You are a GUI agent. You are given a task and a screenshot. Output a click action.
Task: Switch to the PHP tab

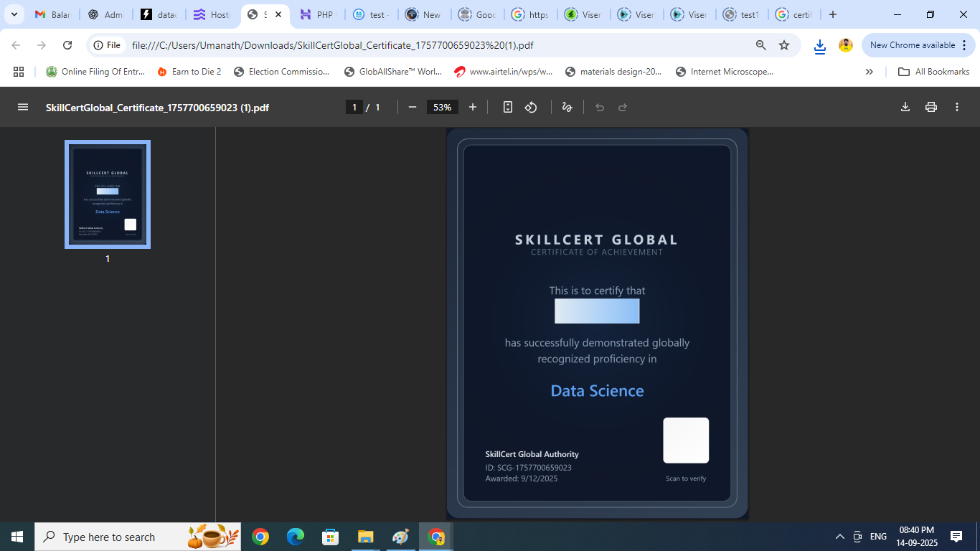[x=316, y=14]
